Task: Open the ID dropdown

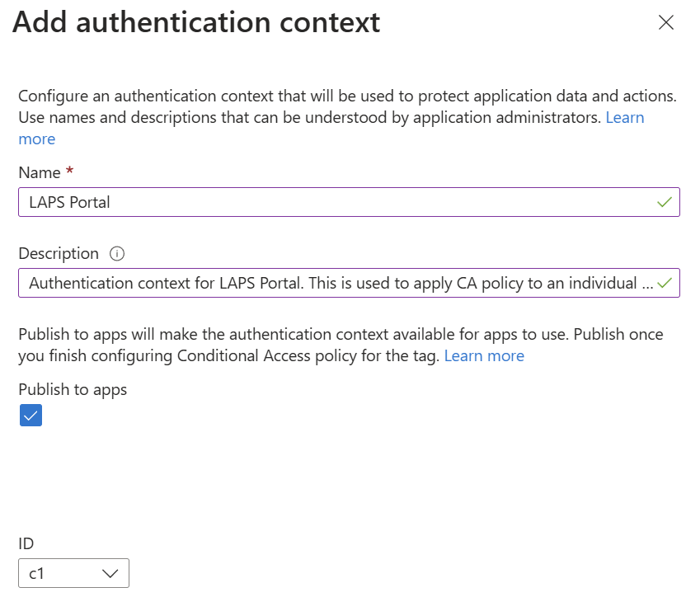Action: pyautogui.click(x=73, y=573)
